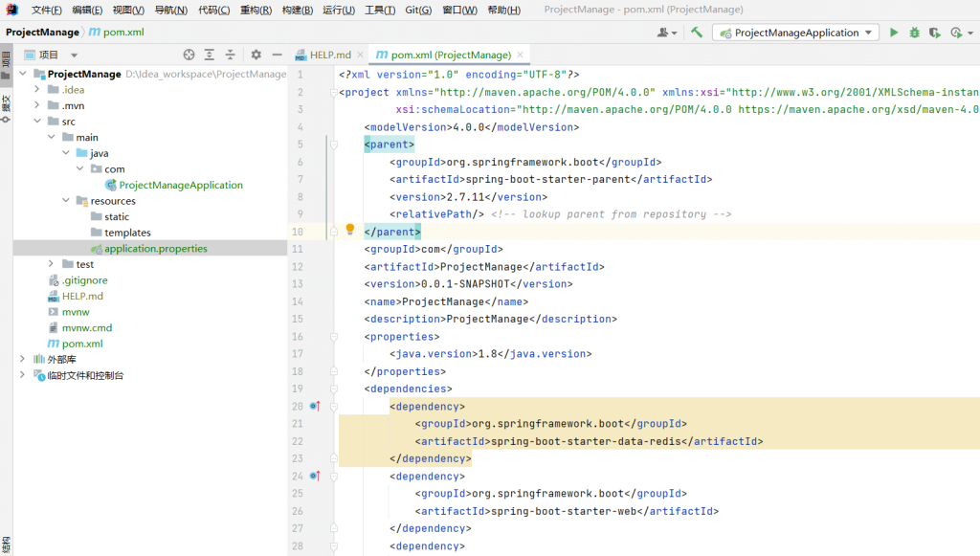Run with coverage using the shield icon
This screenshot has height=556, width=980.
(935, 33)
